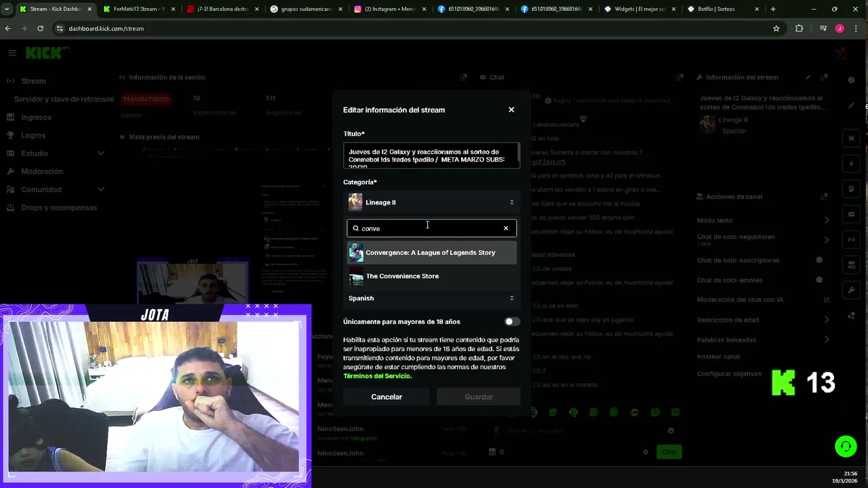Click the chat bubble icon in right strip
868x488 pixels.
click(x=852, y=214)
